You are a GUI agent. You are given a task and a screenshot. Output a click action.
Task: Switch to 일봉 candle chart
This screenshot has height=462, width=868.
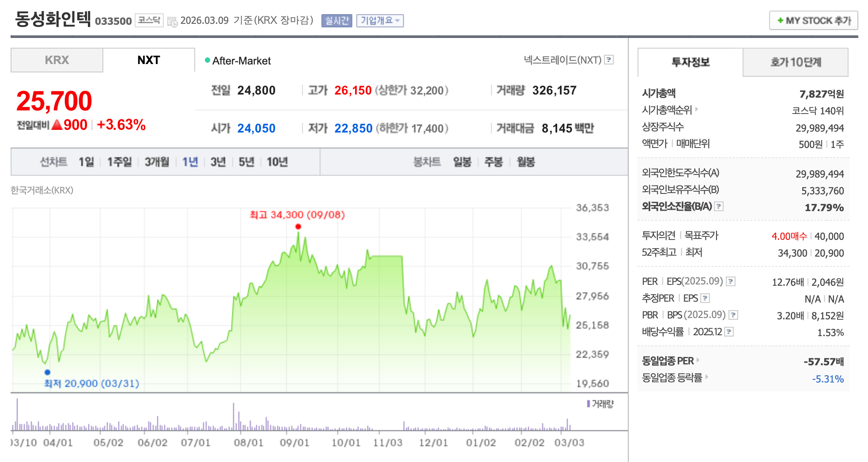[x=462, y=162]
